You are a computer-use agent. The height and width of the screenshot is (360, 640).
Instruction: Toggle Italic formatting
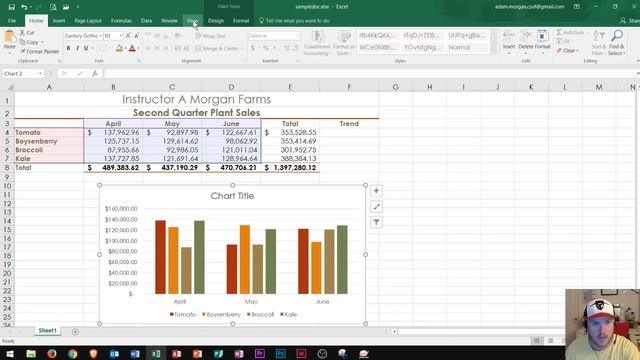77,49
